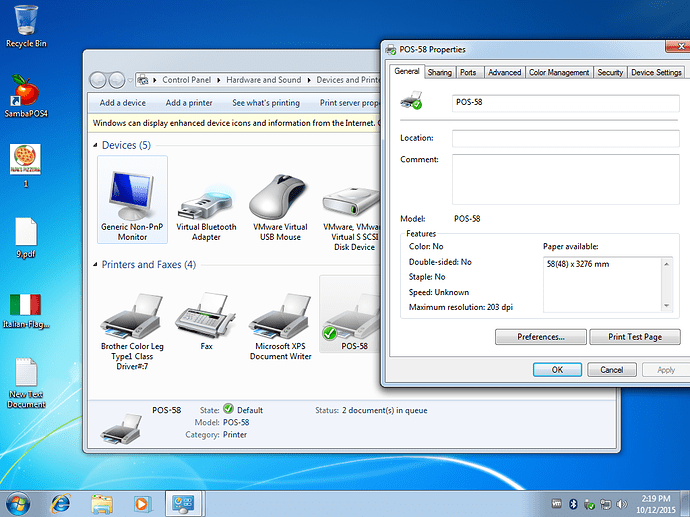Select the Generic Non-PnP Monitor device
This screenshot has height=517, width=690.
132,199
